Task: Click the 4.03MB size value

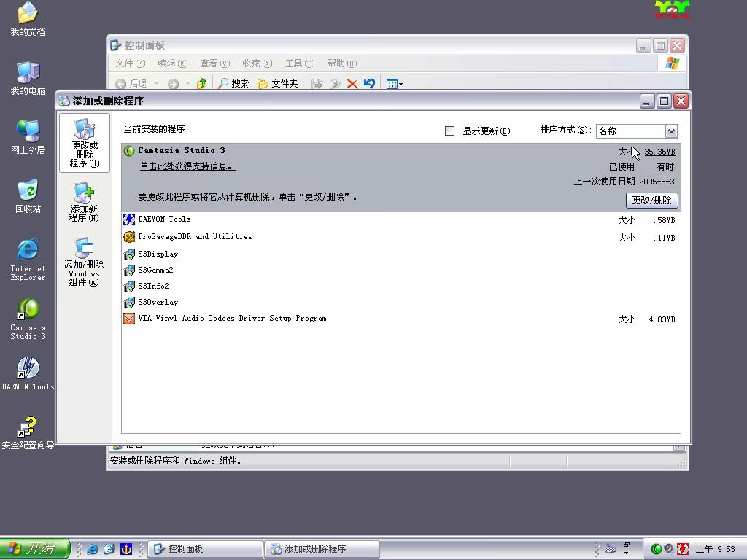Action: click(662, 319)
